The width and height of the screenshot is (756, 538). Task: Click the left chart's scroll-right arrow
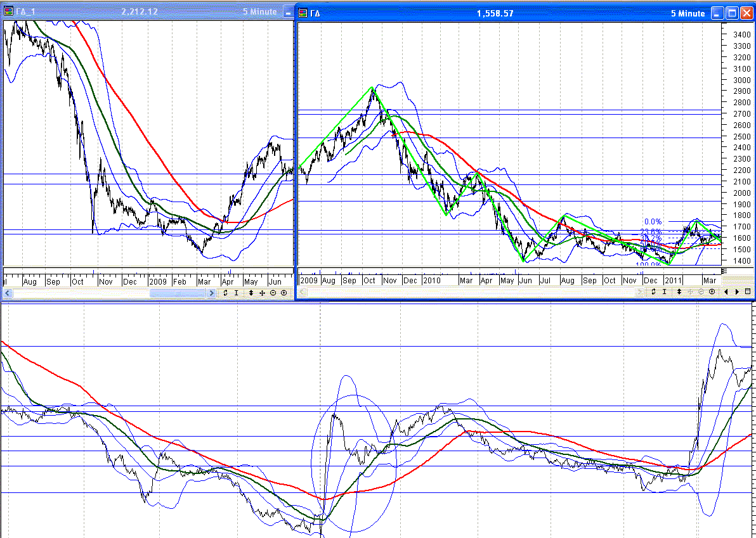coord(211,293)
